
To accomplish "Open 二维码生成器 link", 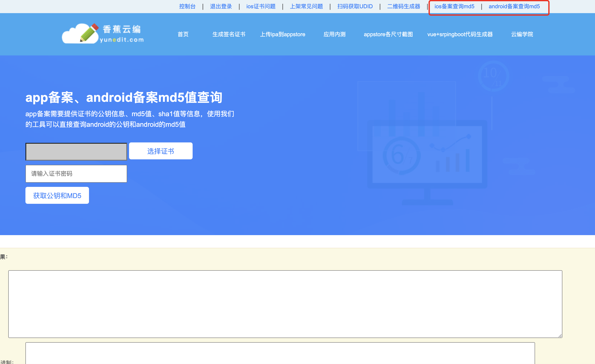I will tap(403, 7).
